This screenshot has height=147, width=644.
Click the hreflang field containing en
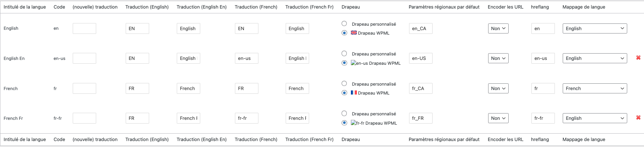pos(543,28)
